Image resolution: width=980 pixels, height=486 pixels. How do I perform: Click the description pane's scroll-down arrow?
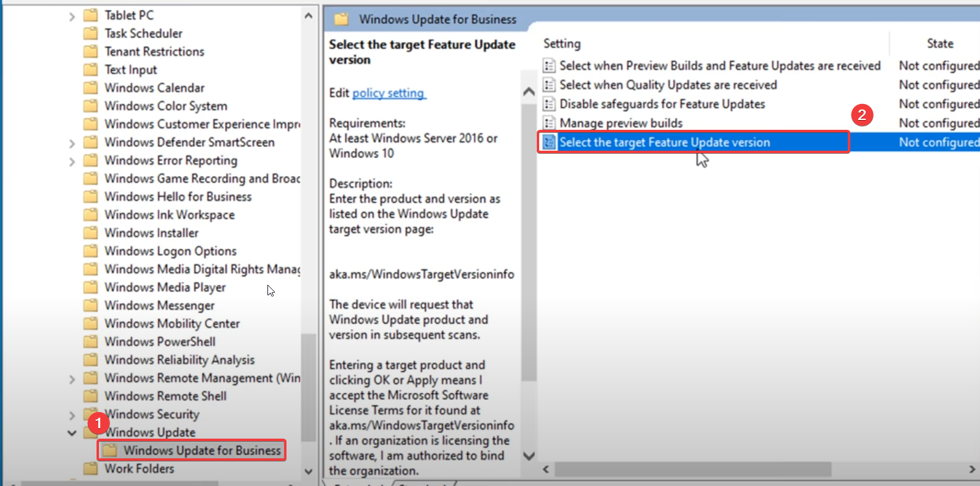[529, 456]
